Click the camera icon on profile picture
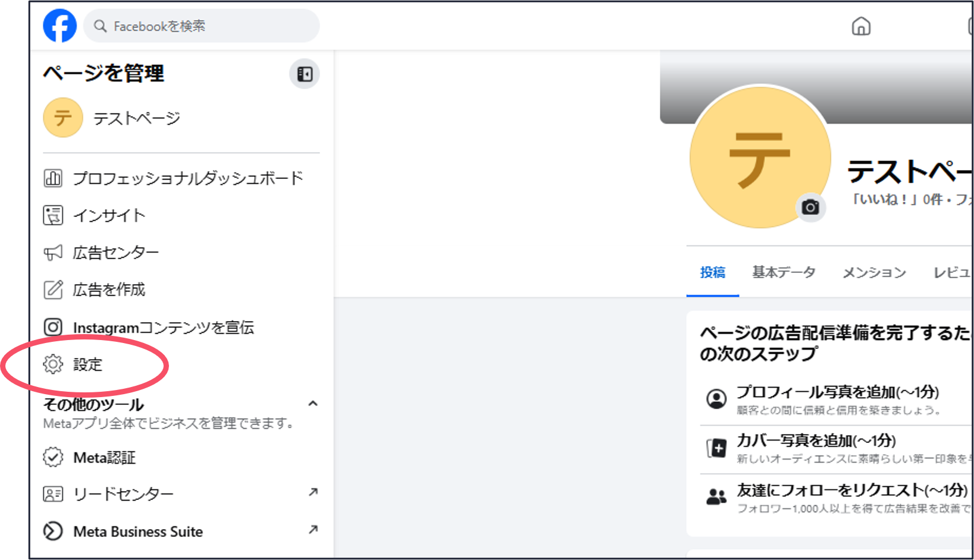Image resolution: width=974 pixels, height=560 pixels. (x=810, y=207)
